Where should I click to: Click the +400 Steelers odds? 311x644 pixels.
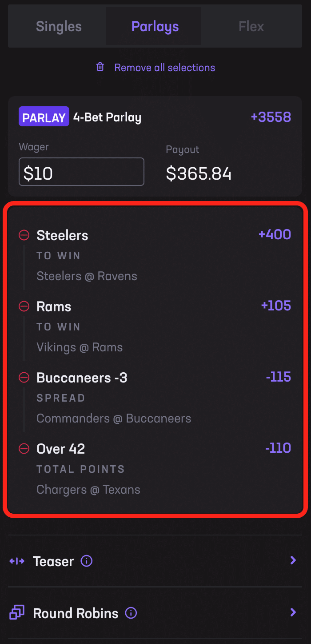[275, 234]
